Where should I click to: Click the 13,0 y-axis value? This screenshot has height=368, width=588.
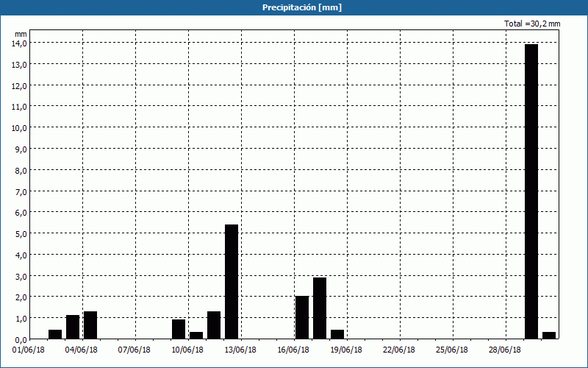20,65
